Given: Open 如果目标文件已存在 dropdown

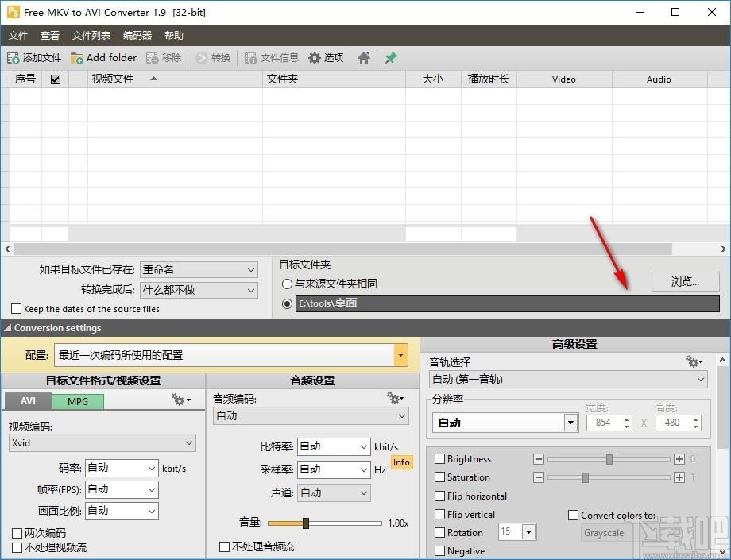Looking at the screenshot, I should [x=199, y=269].
